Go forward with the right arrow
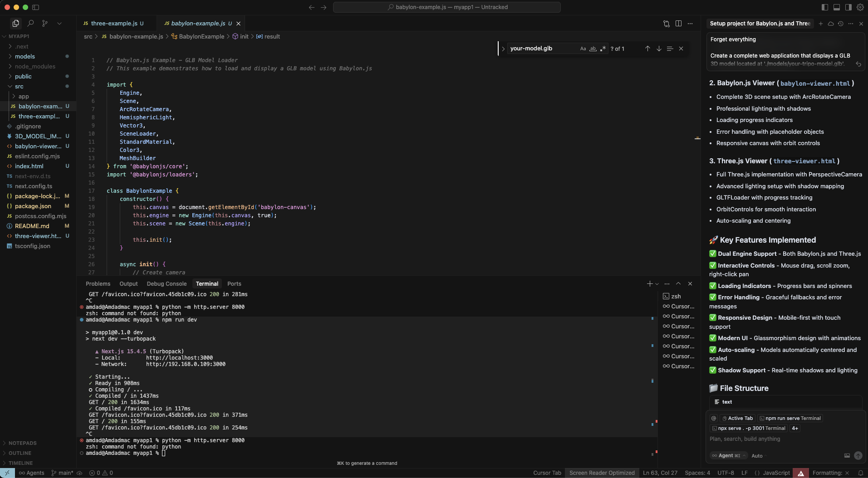The width and height of the screenshot is (868, 478). point(324,7)
